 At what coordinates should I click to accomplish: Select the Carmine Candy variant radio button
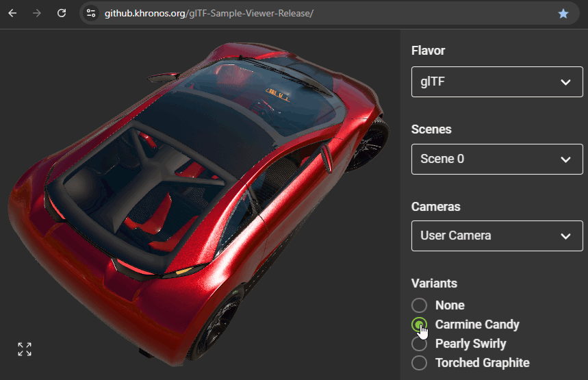[x=419, y=325]
